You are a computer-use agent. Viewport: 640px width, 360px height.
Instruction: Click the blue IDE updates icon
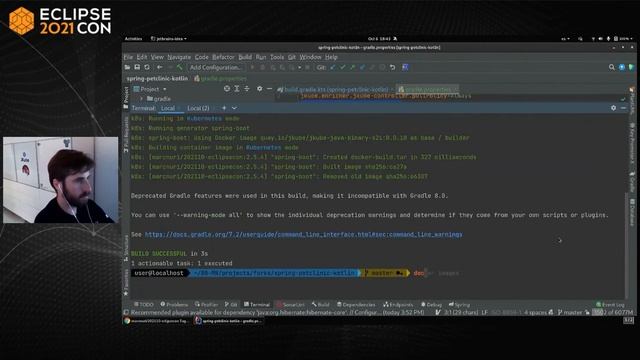pos(622,67)
